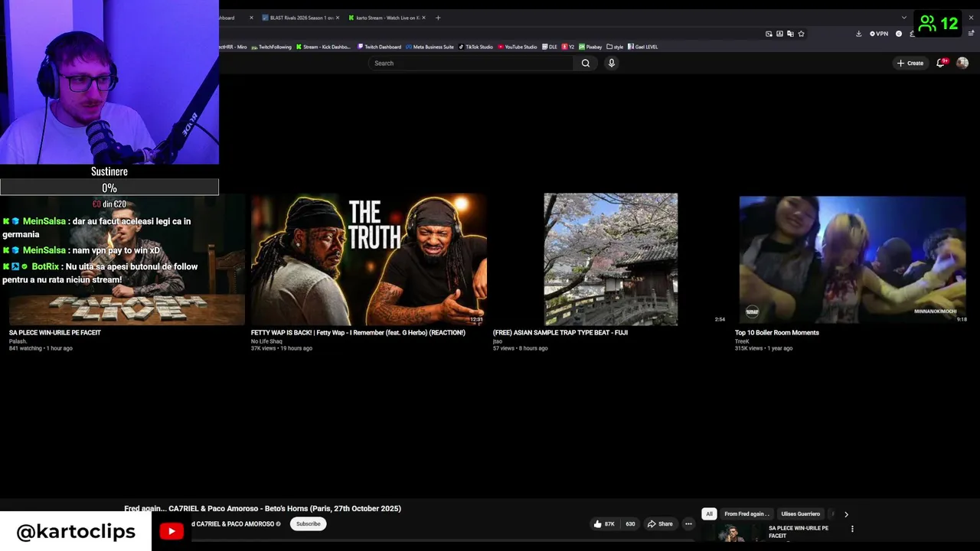Screen dimensions: 980x551
Task: Open the YouTube account avatar menu
Action: point(962,63)
